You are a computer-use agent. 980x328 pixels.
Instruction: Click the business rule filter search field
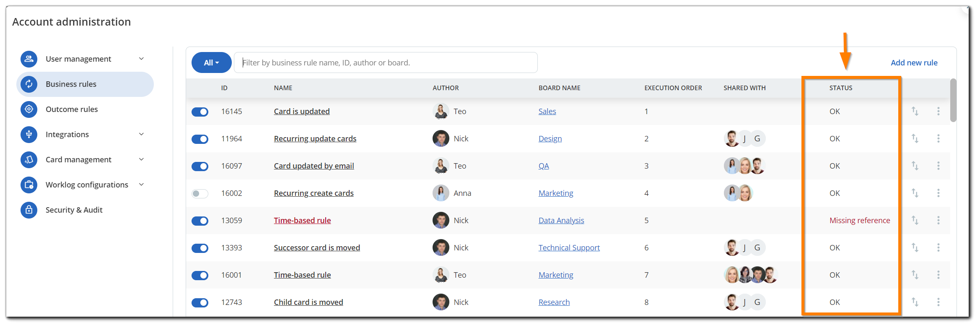pos(386,62)
